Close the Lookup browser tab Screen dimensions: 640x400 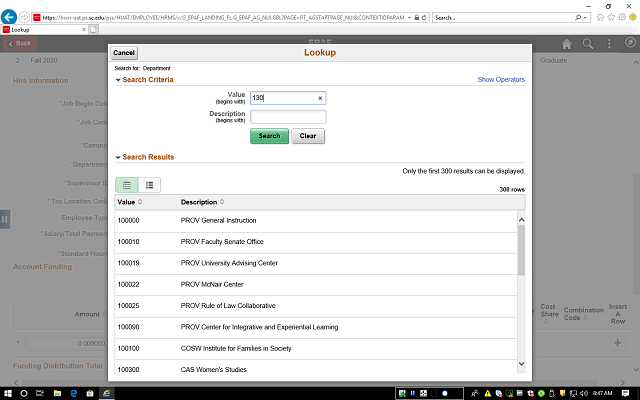84,29
